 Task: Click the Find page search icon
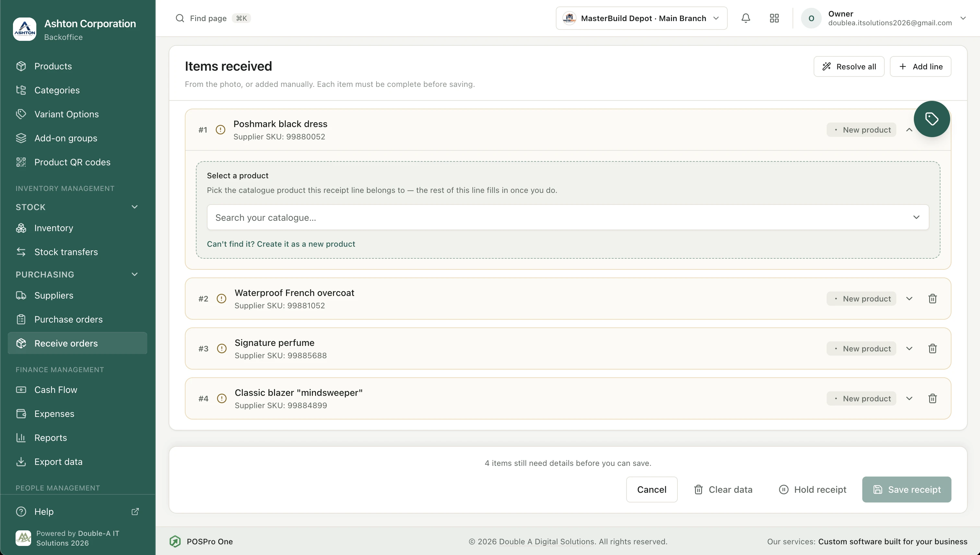tap(180, 18)
